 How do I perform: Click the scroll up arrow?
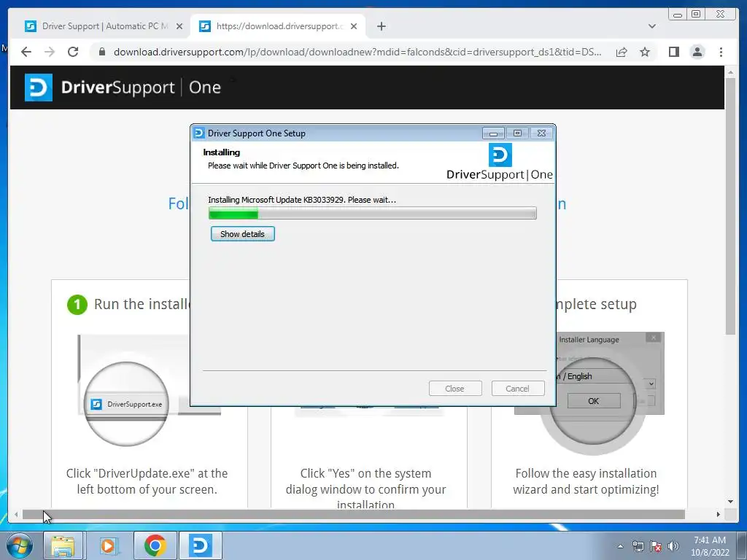(730, 72)
